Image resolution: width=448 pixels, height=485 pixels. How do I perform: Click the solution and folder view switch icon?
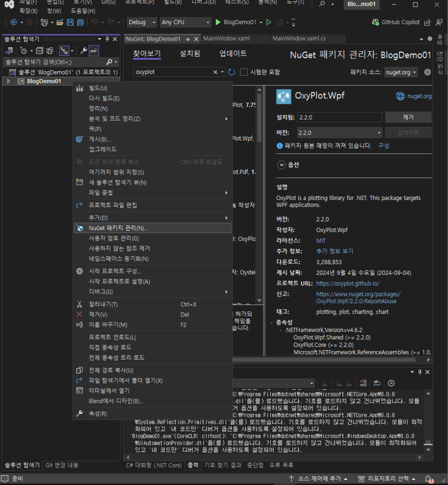click(x=9, y=51)
